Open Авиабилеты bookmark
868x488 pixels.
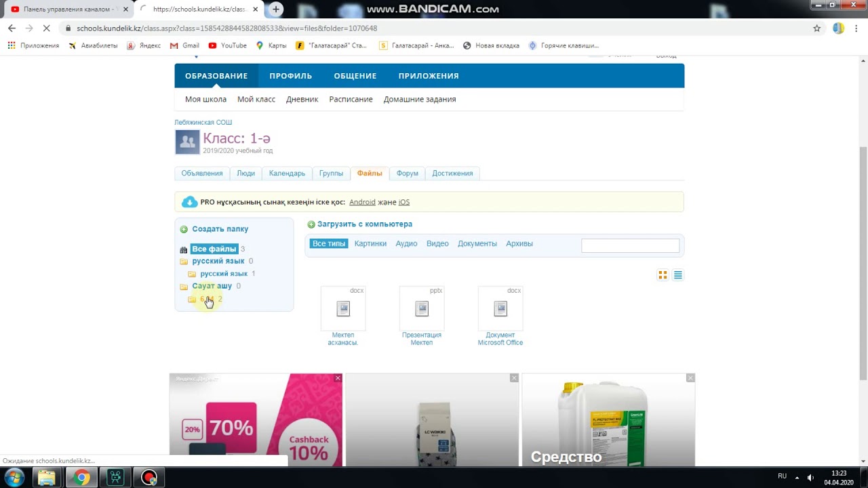[x=93, y=45]
